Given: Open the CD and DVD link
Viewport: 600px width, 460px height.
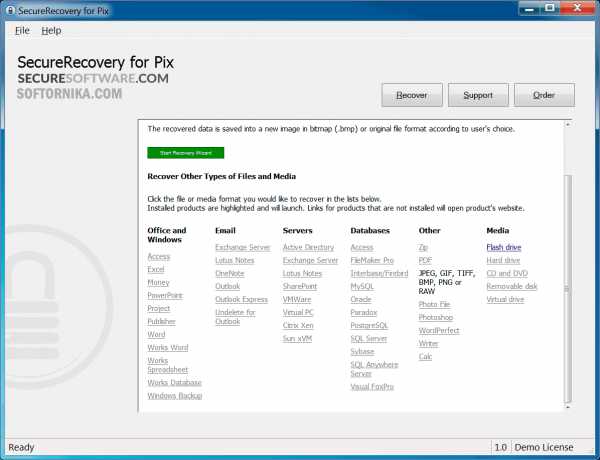Looking at the screenshot, I should click(x=507, y=273).
